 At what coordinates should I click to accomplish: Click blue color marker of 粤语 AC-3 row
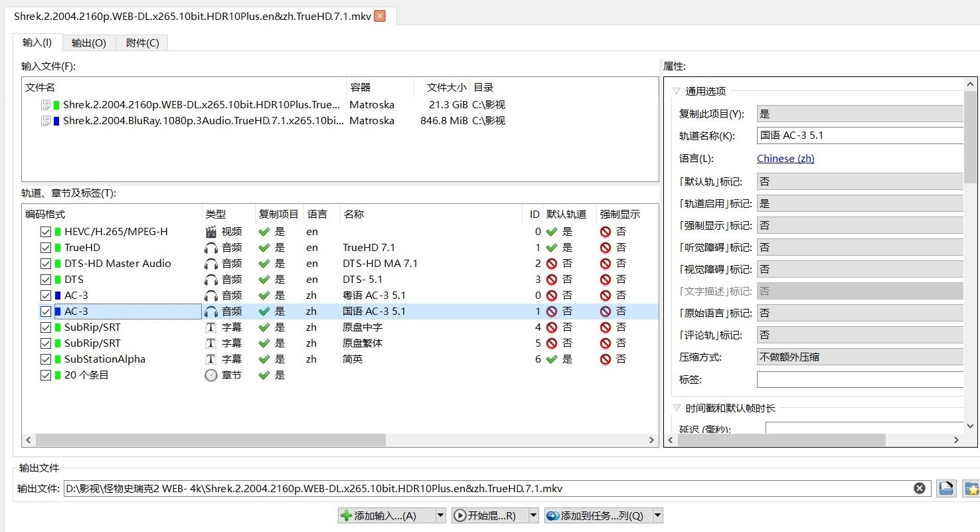[x=58, y=296]
